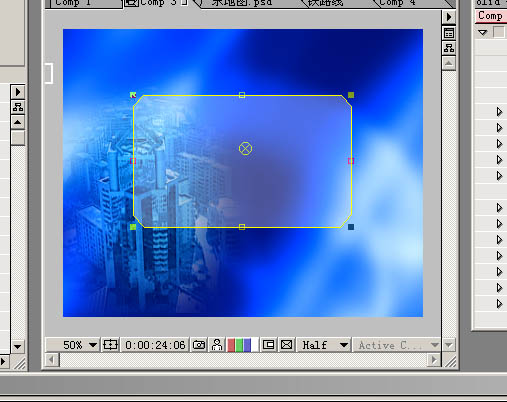This screenshot has height=402, width=507.
Task: Toggle transparency grid button
Action: (287, 345)
